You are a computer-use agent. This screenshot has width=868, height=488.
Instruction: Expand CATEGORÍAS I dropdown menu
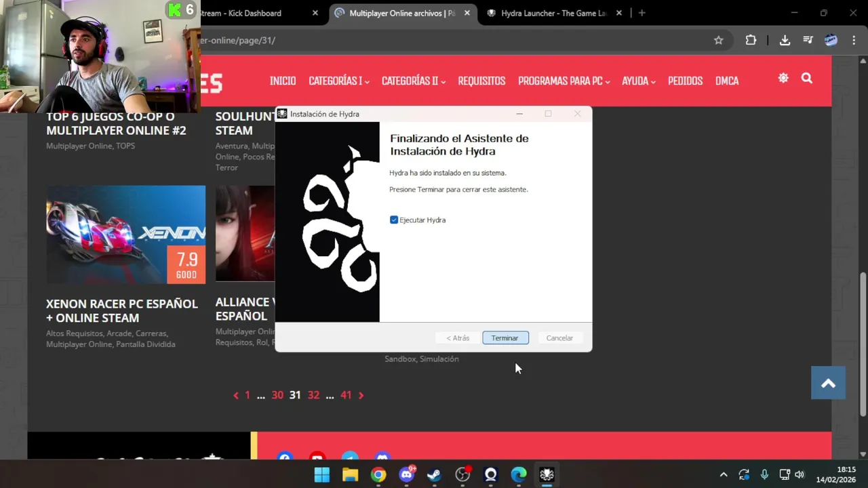338,81
